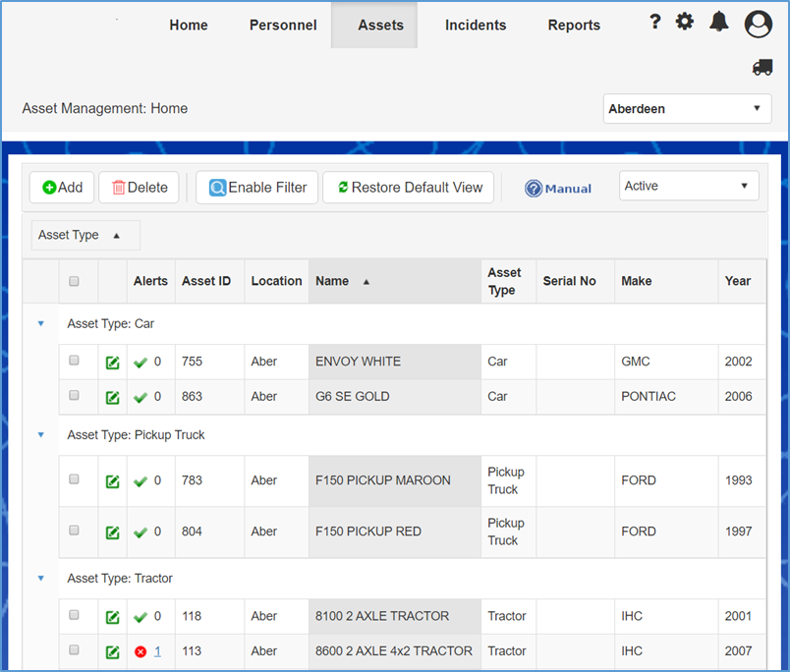Click the help question mark icon
This screenshot has width=790, height=672.
(655, 22)
